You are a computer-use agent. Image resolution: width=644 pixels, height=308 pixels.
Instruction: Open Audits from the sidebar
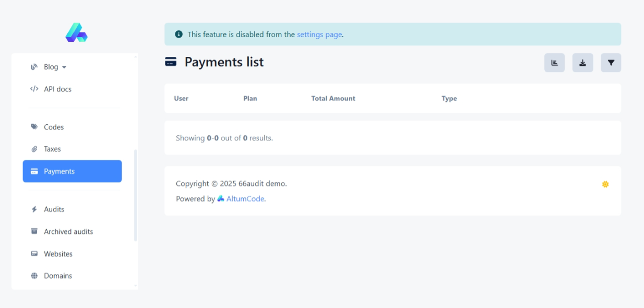54,209
